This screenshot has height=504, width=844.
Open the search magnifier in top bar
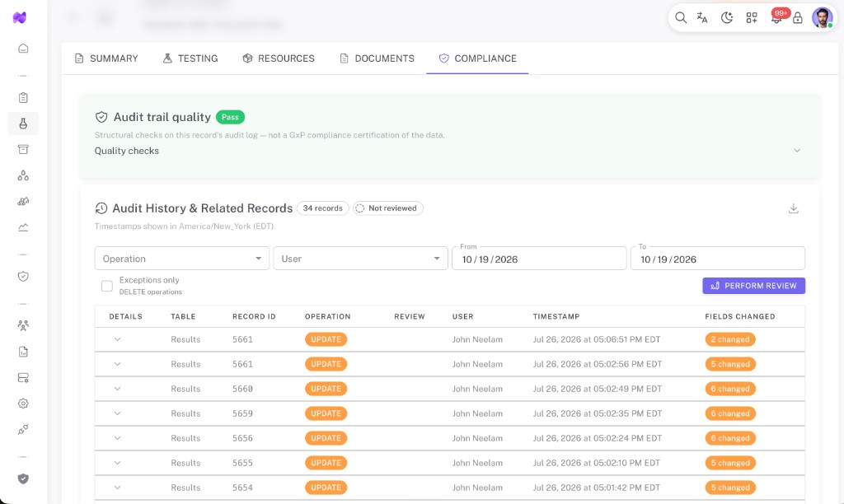(680, 18)
